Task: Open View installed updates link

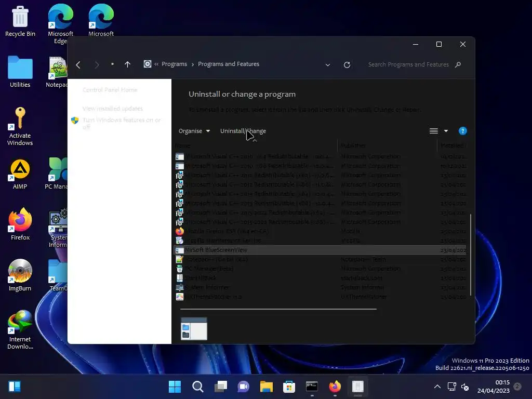Action: tap(113, 109)
